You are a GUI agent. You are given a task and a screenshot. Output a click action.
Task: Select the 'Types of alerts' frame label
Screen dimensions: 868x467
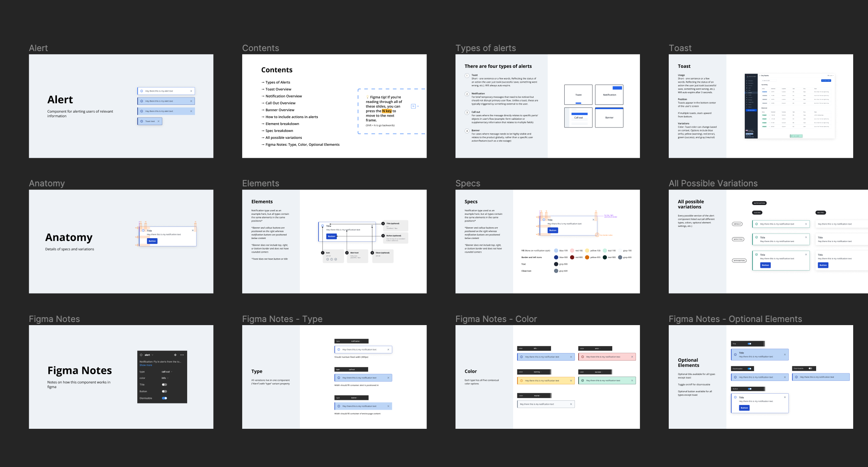(485, 48)
